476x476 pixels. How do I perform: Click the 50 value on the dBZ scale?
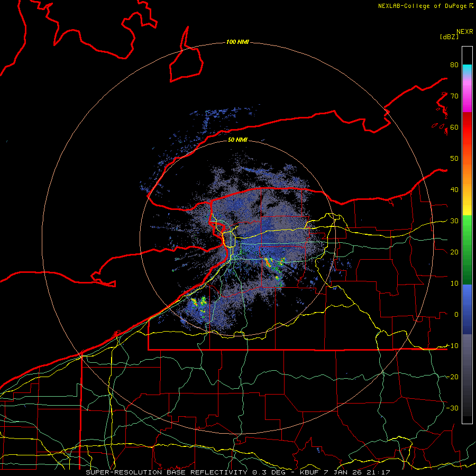tap(454, 159)
